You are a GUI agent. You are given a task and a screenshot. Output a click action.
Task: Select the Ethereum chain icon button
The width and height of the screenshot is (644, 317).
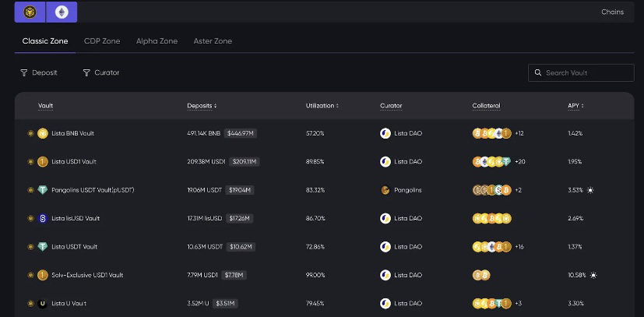click(x=61, y=12)
